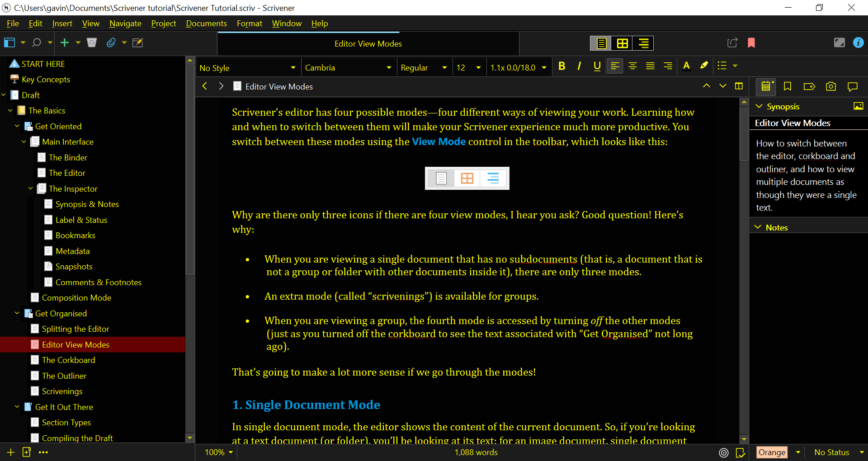The width and height of the screenshot is (868, 461).
Task: Align text left
Action: click(615, 66)
